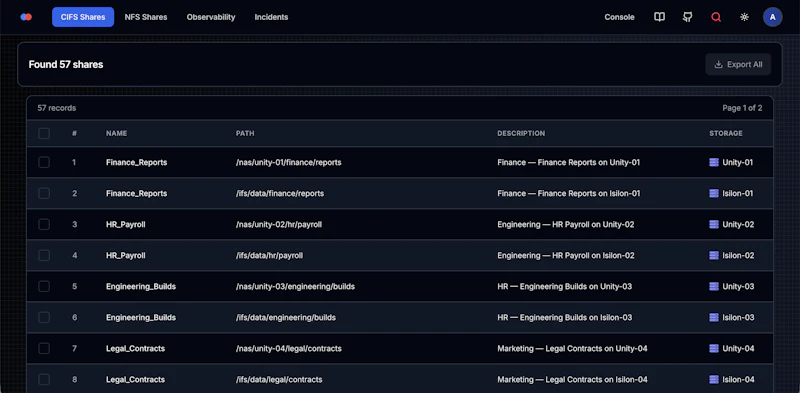The width and height of the screenshot is (800, 393).
Task: Click description Engineering Builds on Unity-03
Action: [564, 286]
